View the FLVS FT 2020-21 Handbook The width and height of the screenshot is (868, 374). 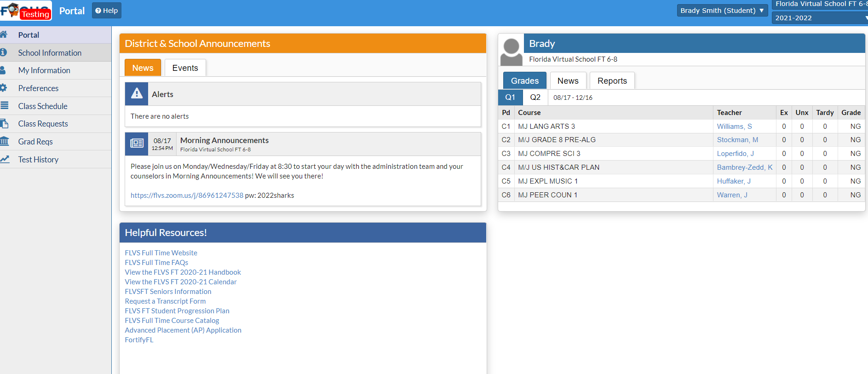[183, 272]
